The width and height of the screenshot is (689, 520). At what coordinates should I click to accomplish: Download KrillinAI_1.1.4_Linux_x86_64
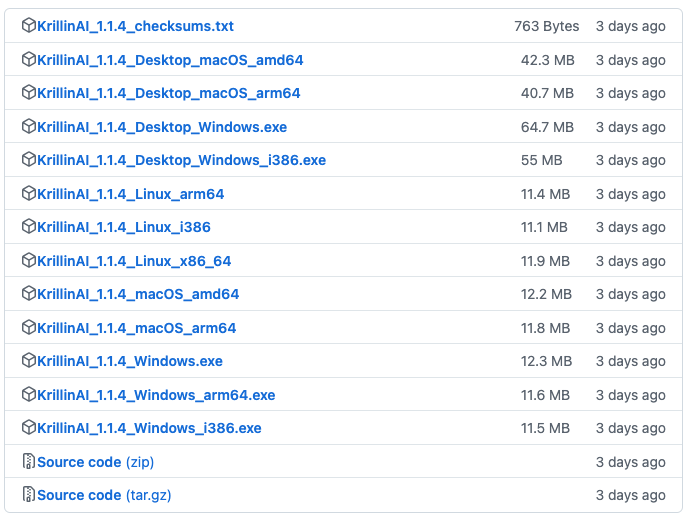click(x=134, y=261)
